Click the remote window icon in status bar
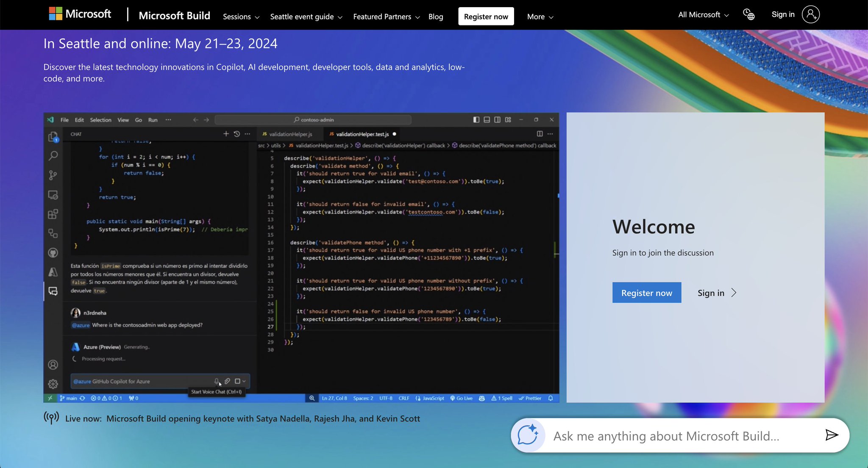Screen dimensions: 868x468 tap(50, 398)
